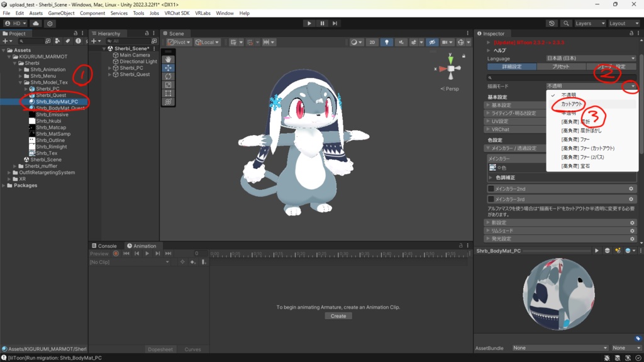644x362 pixels.
Task: Click Animation timeline ruler
Action: [x=339, y=254]
